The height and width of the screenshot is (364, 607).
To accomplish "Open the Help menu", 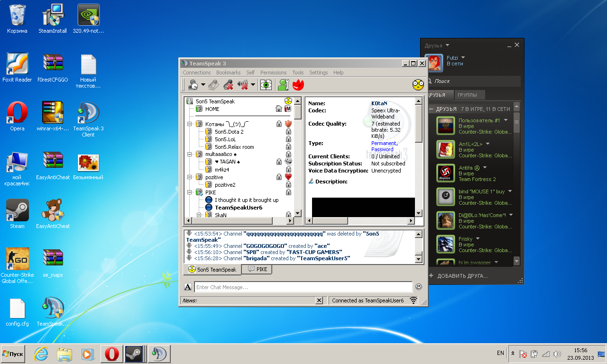I will coord(338,73).
